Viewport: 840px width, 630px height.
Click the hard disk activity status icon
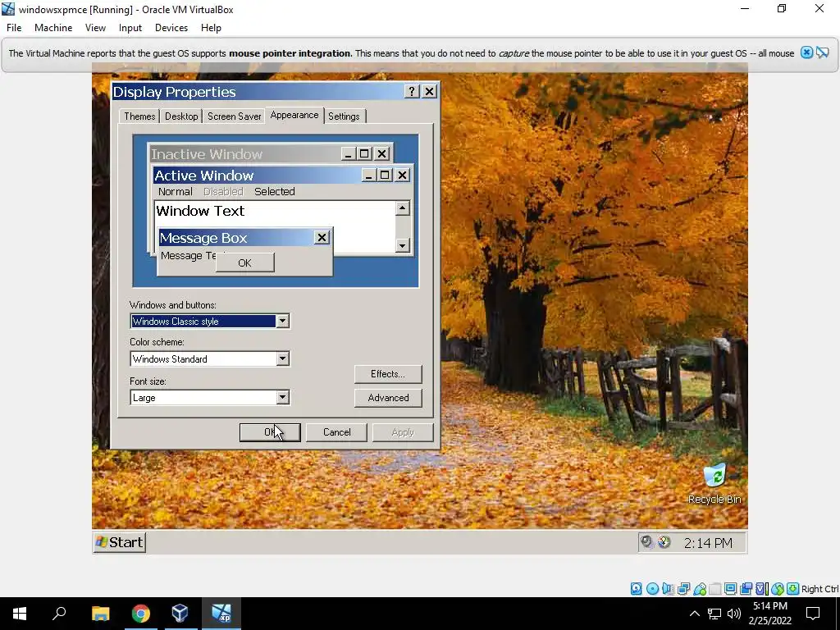pyautogui.click(x=636, y=589)
